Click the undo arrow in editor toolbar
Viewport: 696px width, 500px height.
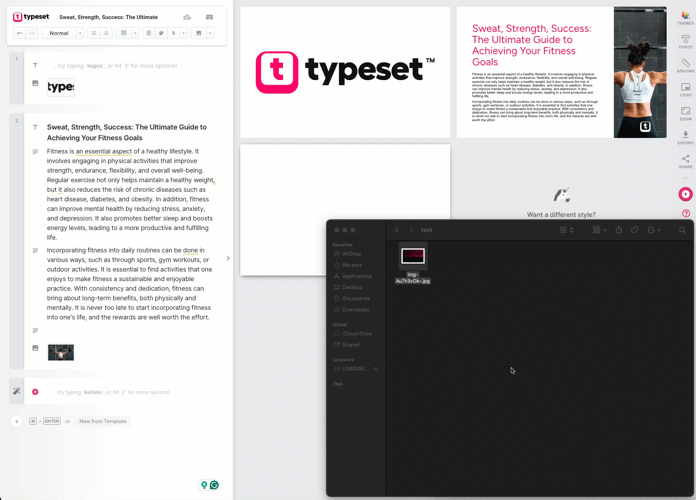tap(20, 33)
